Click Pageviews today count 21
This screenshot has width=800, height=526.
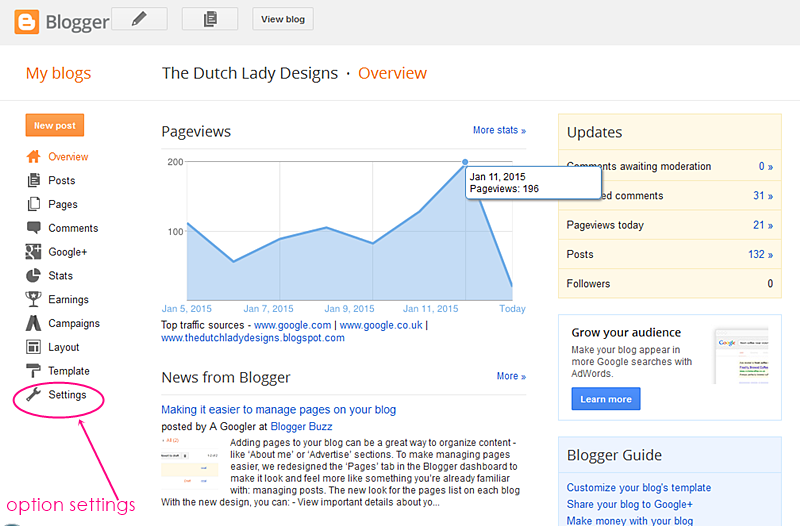763,225
